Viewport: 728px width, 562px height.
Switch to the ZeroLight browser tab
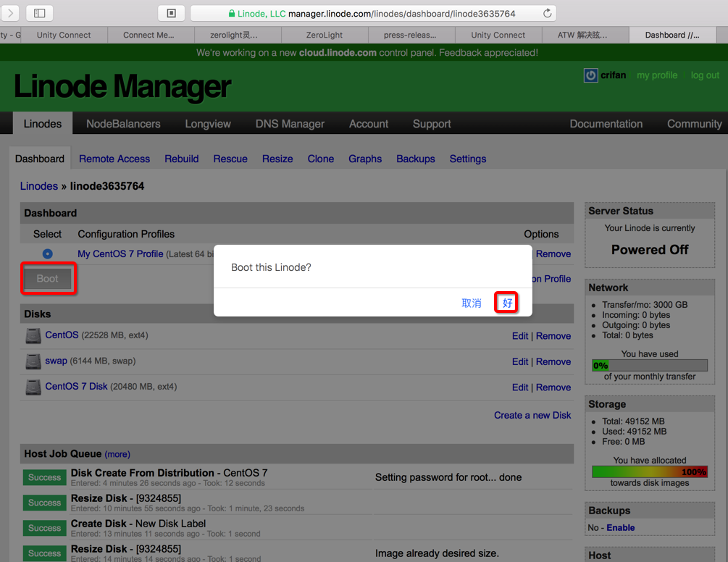[325, 35]
